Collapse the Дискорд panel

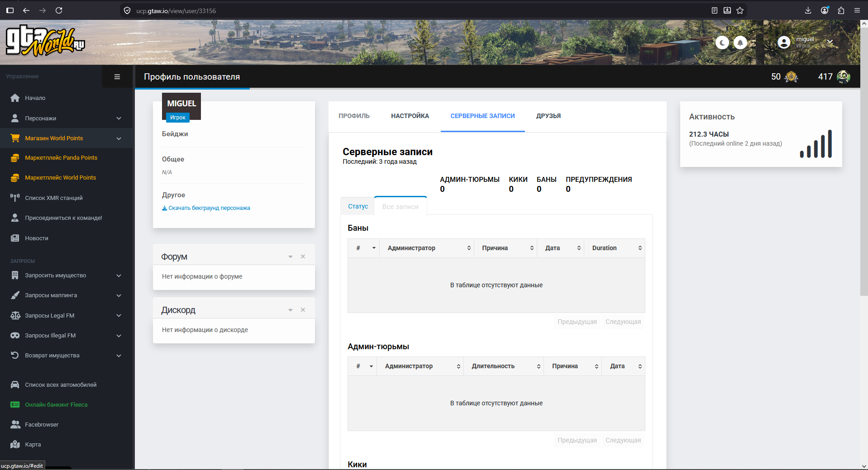291,310
